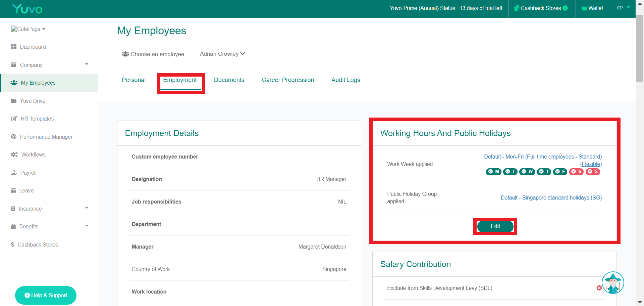Click the Dashboard grid icon

pyautogui.click(x=14, y=47)
